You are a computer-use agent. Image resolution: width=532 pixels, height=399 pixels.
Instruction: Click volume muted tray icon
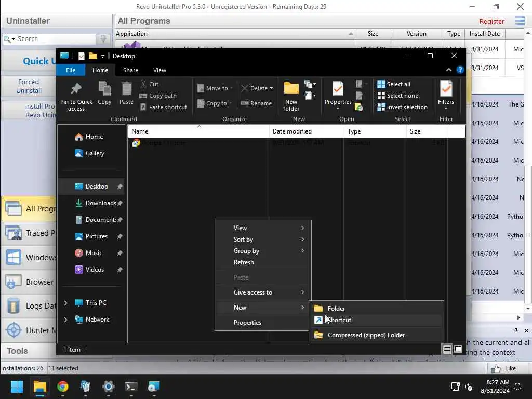click(469, 387)
